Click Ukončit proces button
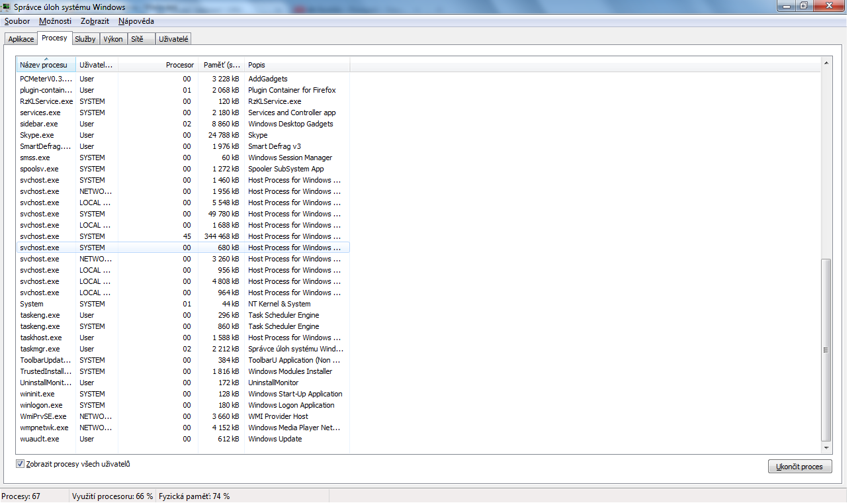Viewport: 868px width, 503px height. [800, 467]
